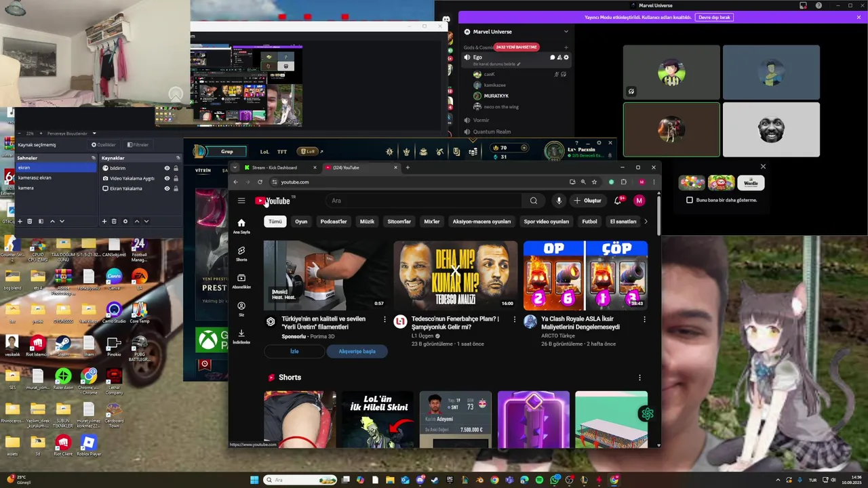Open options for Türkiye'nin en kaliteli video
The image size is (868, 488).
384,319
